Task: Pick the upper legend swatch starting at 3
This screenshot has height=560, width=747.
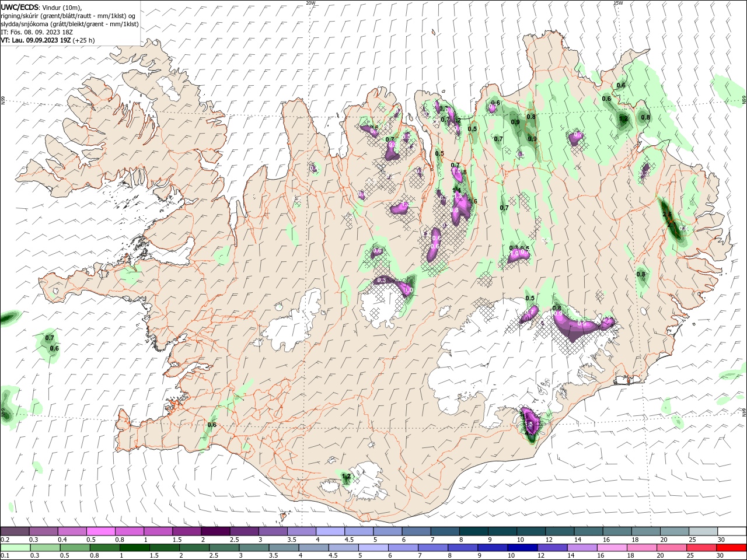Action: coord(273,531)
